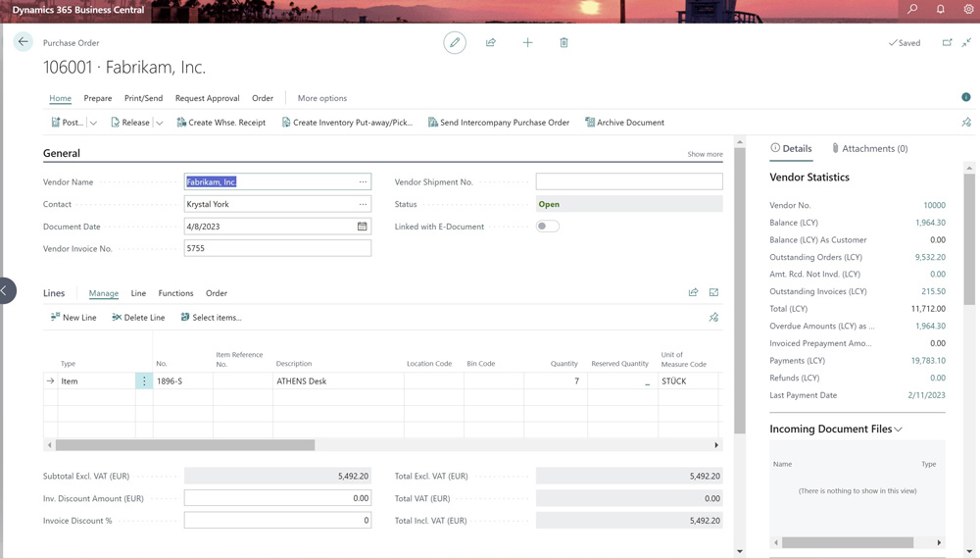This screenshot has width=980, height=559.
Task: Open vendor number 10000 link
Action: click(934, 205)
